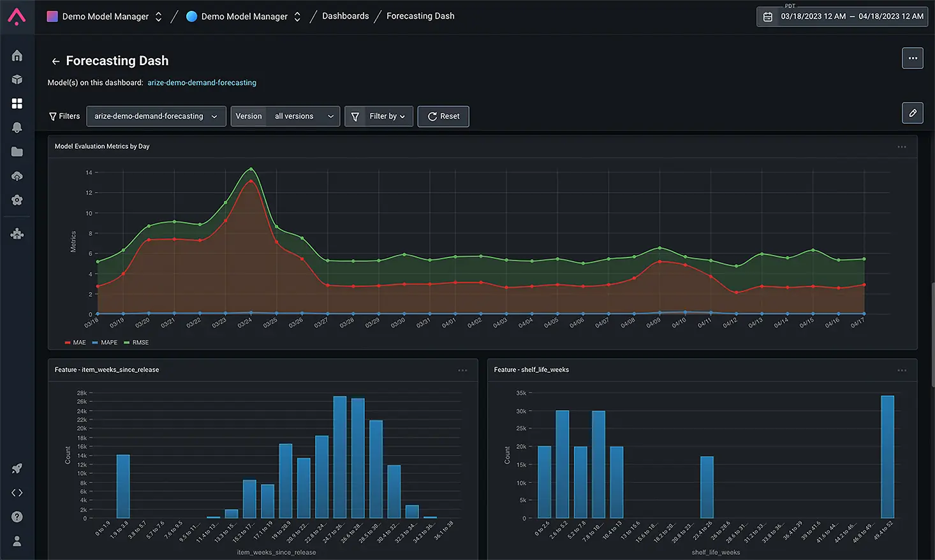Open the dashboard more options ellipsis button
Screen dimensions: 935x560
[913, 58]
